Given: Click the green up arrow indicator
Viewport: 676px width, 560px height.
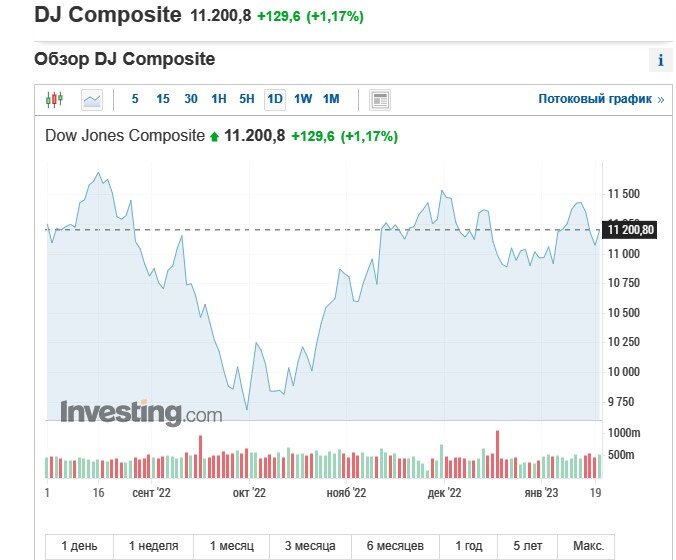Looking at the screenshot, I should point(213,136).
